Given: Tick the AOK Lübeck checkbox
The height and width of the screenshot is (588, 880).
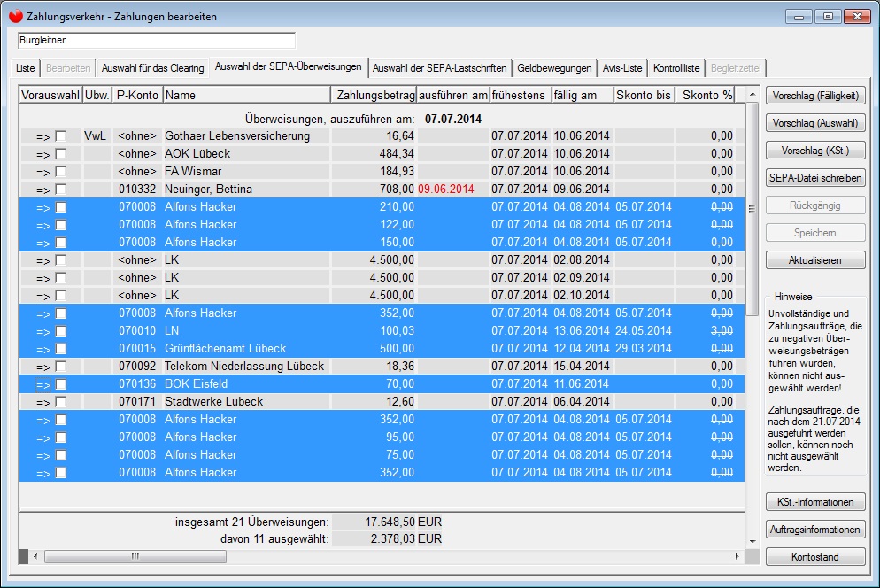Looking at the screenshot, I should coord(60,154).
